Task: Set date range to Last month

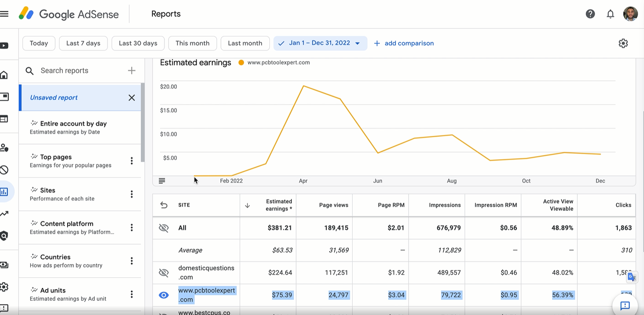Action: pyautogui.click(x=245, y=43)
